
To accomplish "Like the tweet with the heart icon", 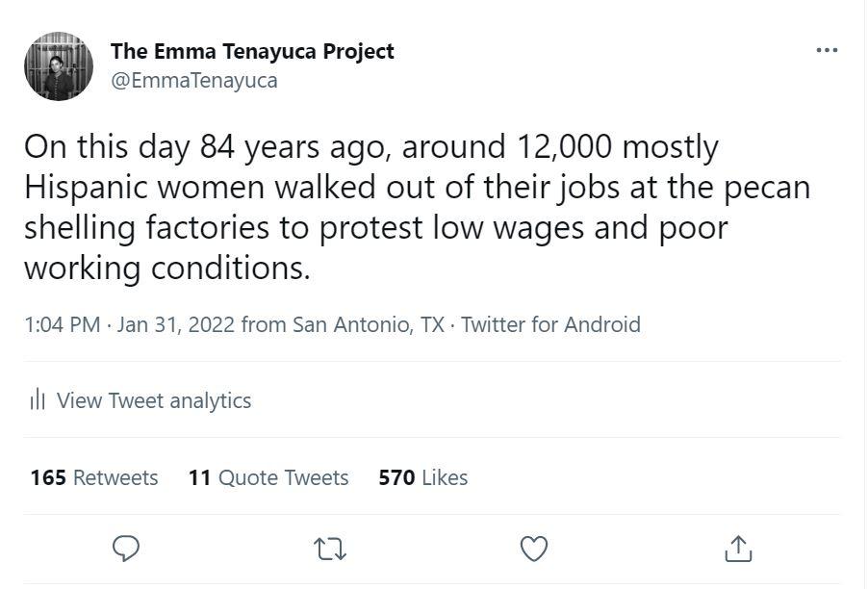I will pos(533,549).
